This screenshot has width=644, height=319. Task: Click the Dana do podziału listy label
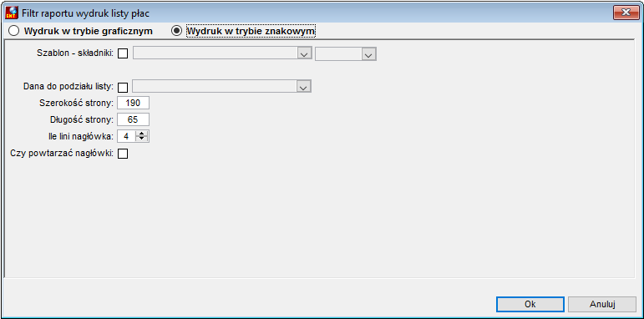click(68, 87)
